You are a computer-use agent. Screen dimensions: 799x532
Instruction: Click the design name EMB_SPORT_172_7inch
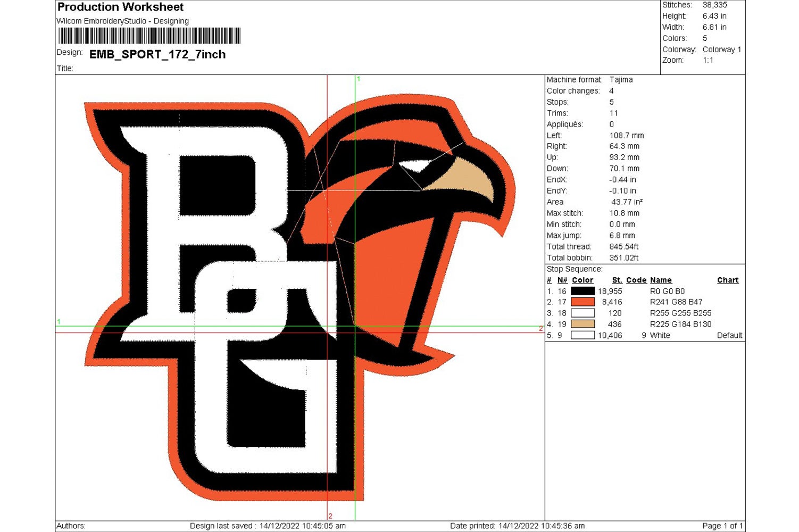157,54
